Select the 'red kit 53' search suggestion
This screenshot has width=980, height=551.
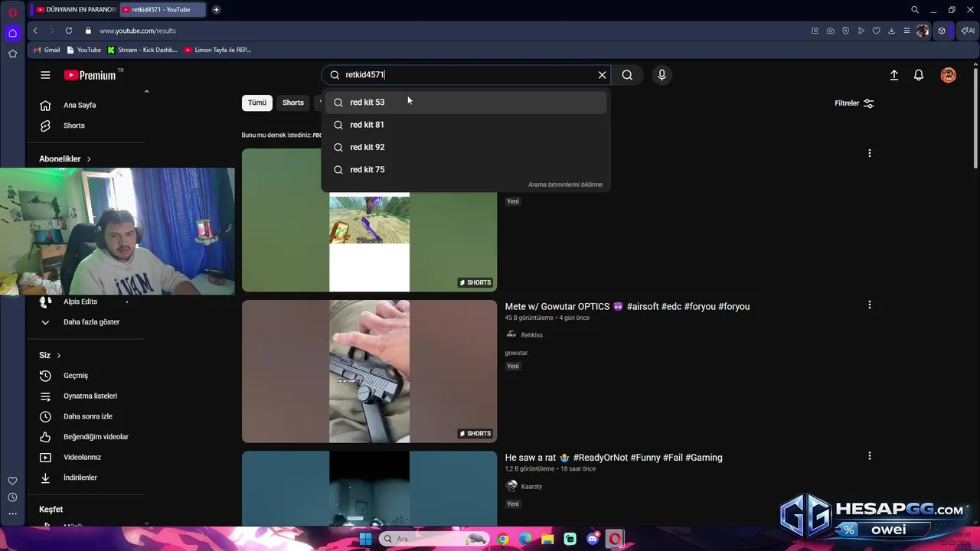coord(465,103)
